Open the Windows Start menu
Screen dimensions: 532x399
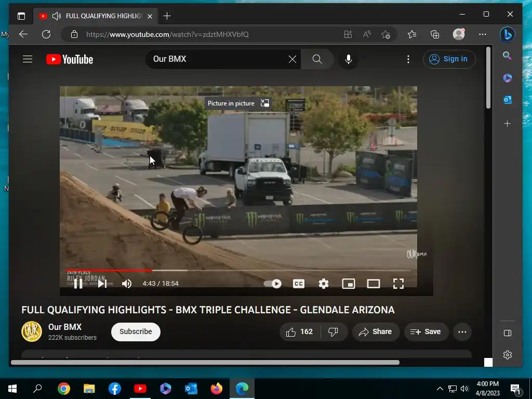tap(12, 389)
